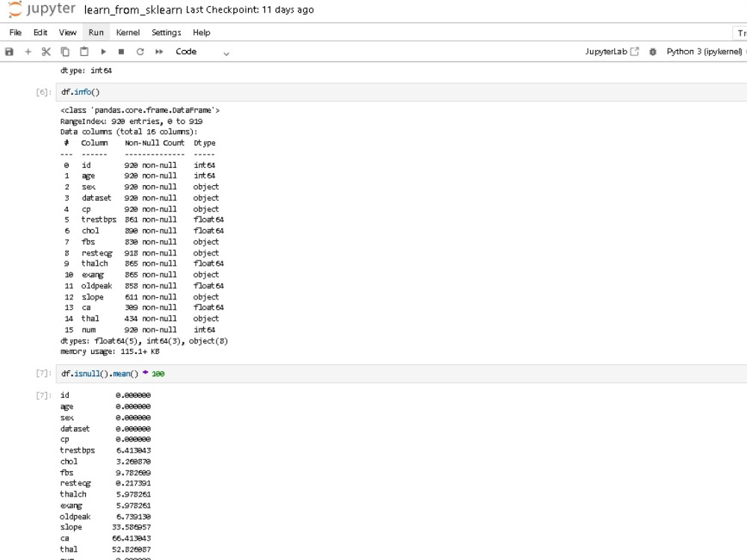Run the selected cell
The width and height of the screenshot is (747, 560).
[103, 52]
